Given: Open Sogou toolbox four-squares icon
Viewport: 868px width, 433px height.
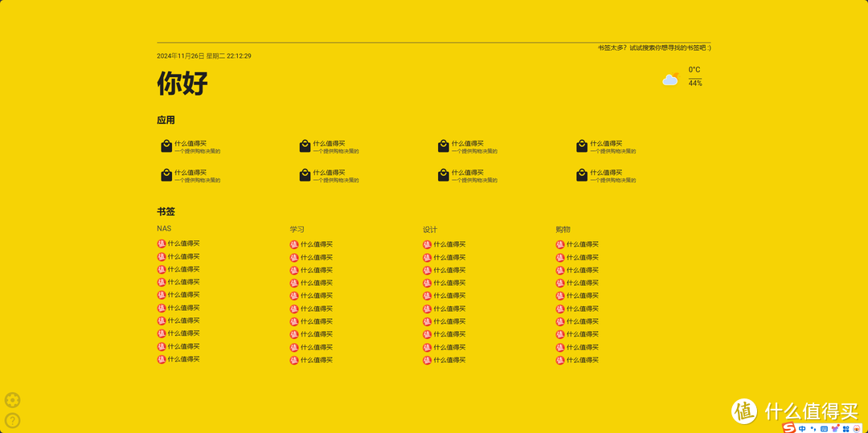Looking at the screenshot, I should [845, 428].
